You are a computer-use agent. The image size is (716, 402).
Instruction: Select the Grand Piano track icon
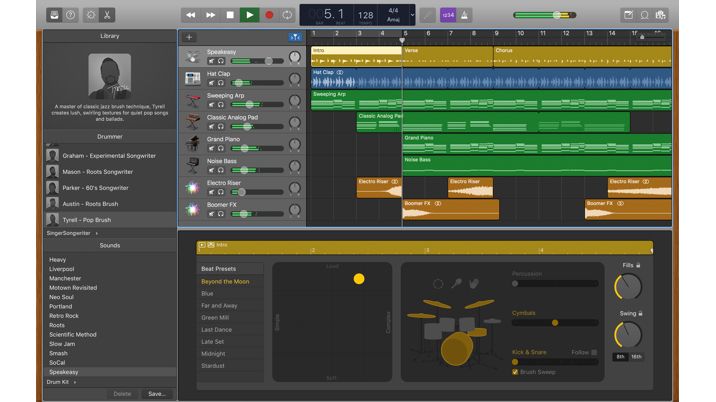pos(193,144)
